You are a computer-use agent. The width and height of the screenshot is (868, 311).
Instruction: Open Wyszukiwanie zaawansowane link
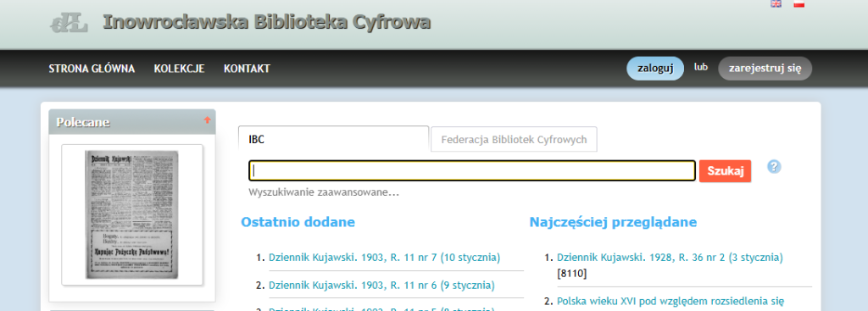click(x=324, y=193)
